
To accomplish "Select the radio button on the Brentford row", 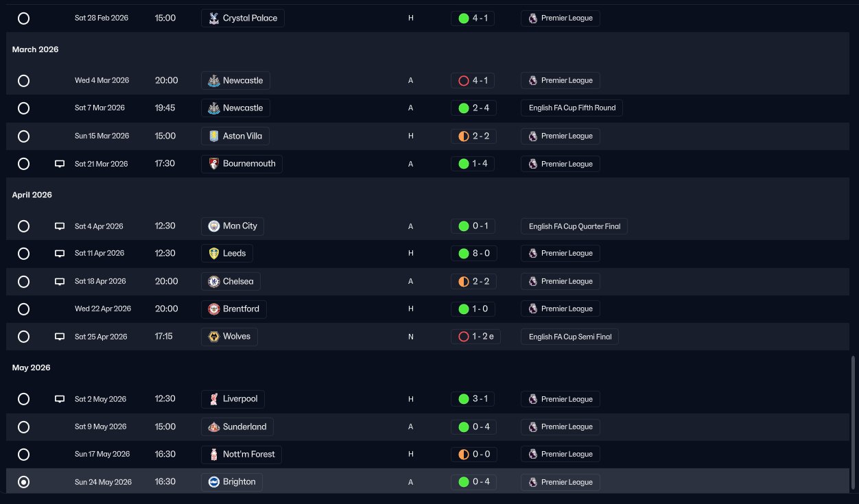I will click(23, 309).
